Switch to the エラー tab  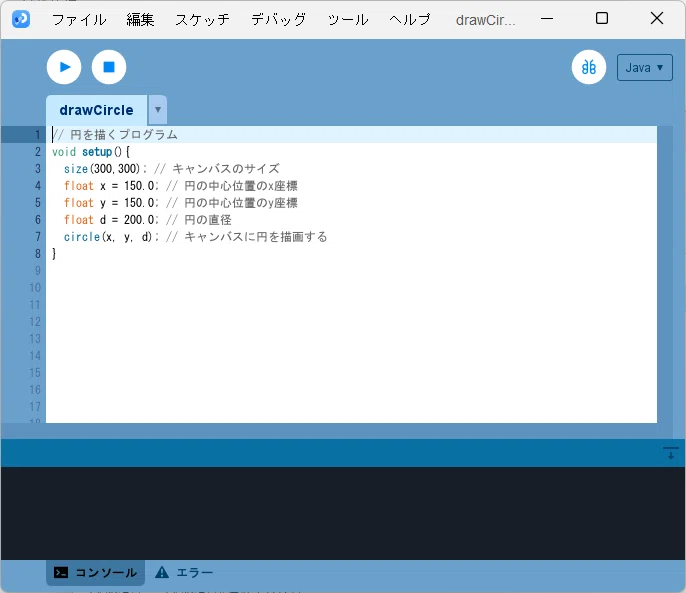click(x=184, y=572)
